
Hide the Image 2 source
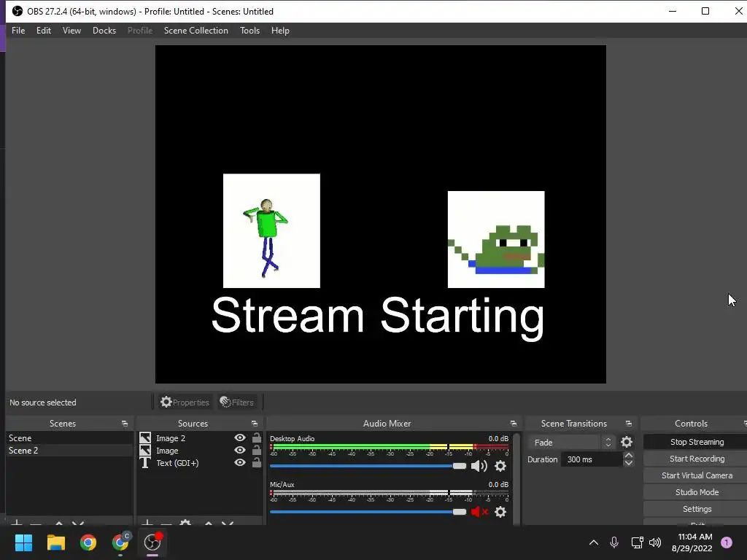click(240, 437)
